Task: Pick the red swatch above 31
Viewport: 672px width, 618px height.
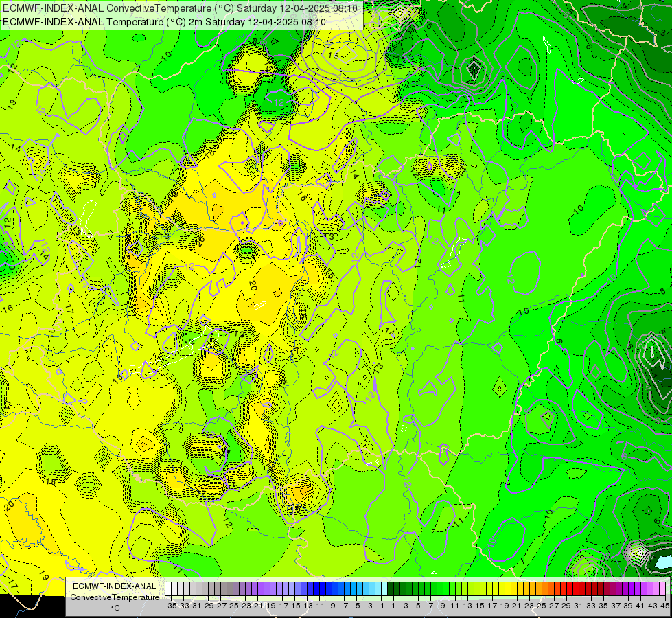Action: pyautogui.click(x=576, y=589)
